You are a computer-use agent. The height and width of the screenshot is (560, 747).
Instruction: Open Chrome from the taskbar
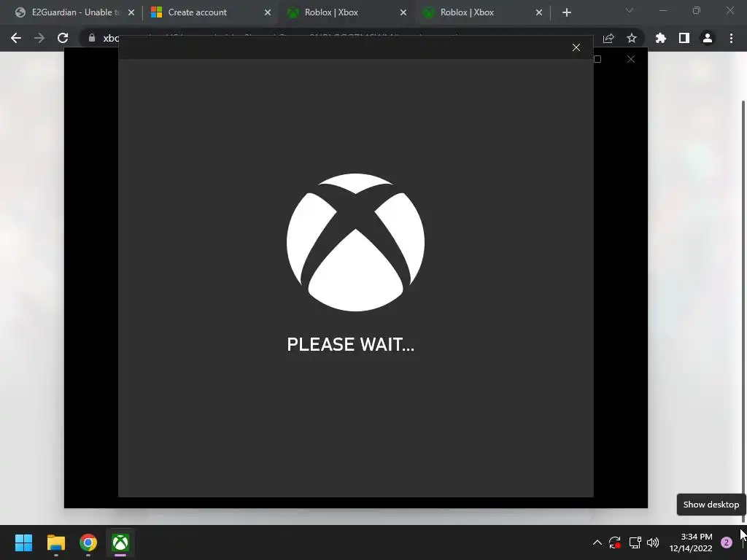pos(88,542)
